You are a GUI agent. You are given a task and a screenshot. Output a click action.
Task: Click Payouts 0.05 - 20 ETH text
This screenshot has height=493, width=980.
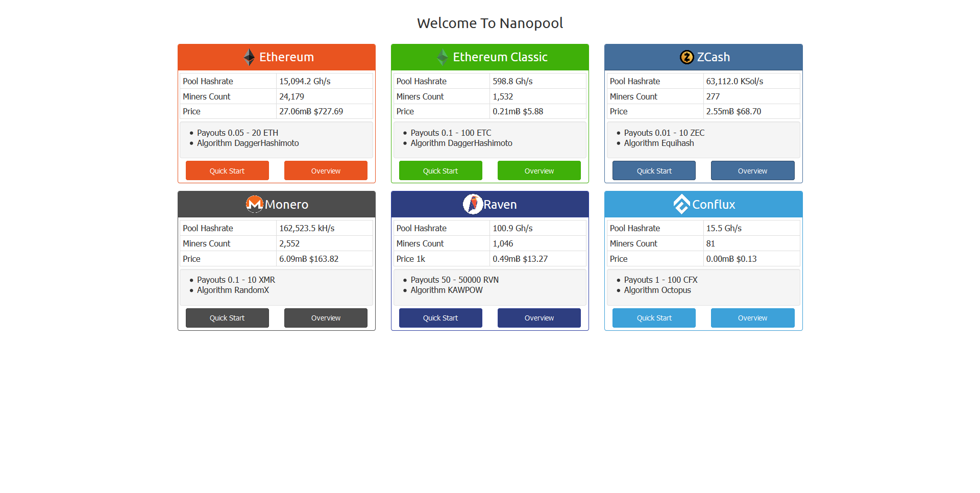tap(237, 133)
